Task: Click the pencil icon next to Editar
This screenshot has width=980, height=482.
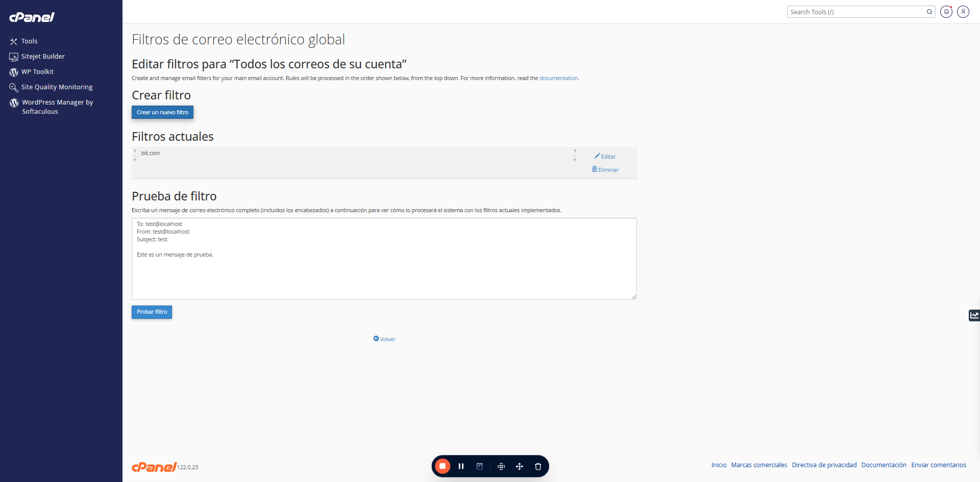Action: pyautogui.click(x=597, y=156)
